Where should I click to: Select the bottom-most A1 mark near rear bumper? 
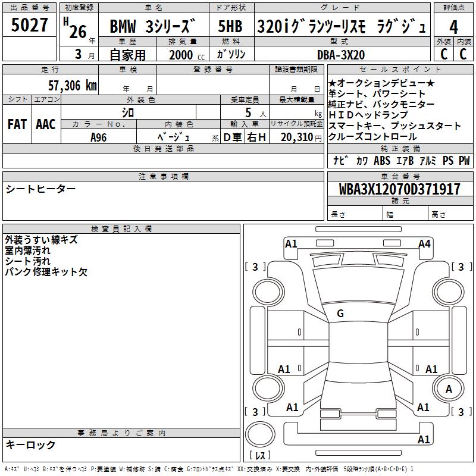[x=424, y=440]
